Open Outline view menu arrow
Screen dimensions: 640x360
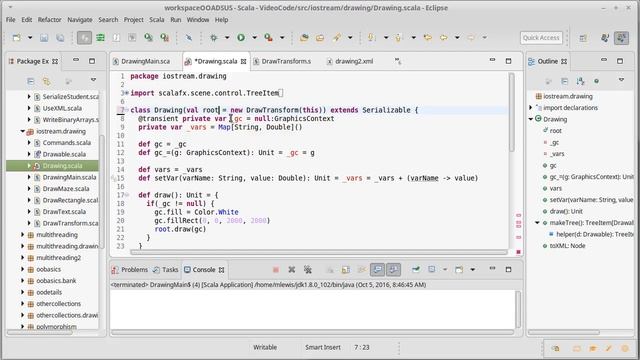[621, 80]
